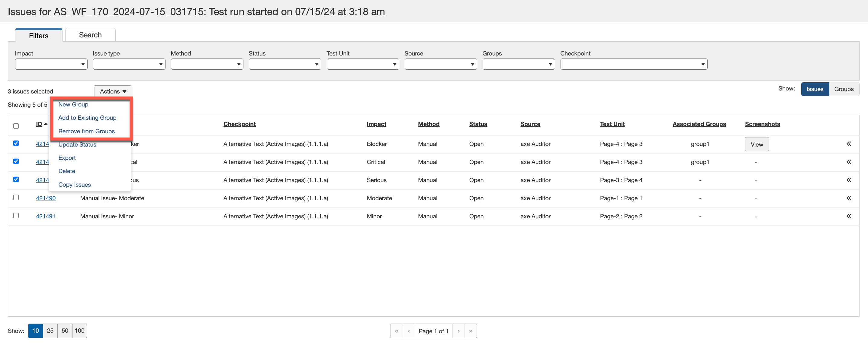868x345 pixels.
Task: Choose New Group from Actions menu
Action: [73, 104]
